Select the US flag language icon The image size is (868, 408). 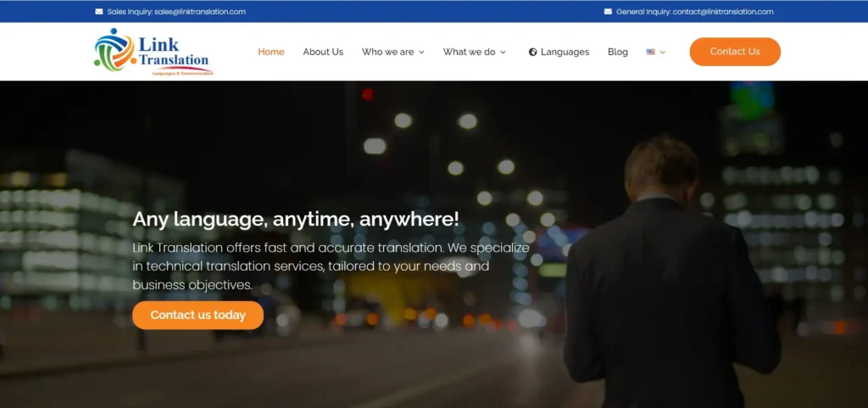(650, 52)
